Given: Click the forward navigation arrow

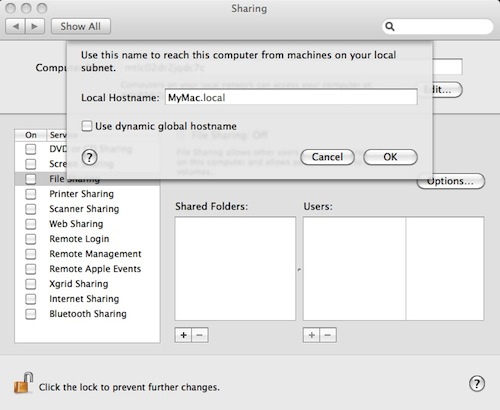Looking at the screenshot, I should [x=35, y=26].
